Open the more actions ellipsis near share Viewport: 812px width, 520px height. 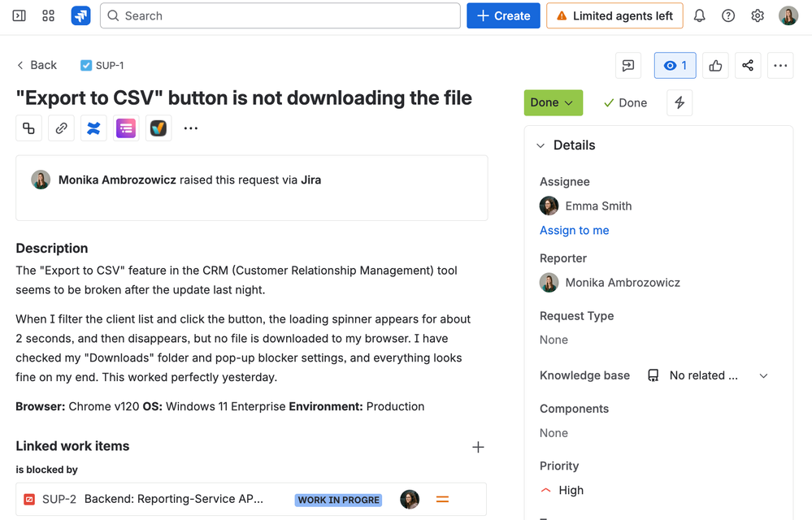779,66
